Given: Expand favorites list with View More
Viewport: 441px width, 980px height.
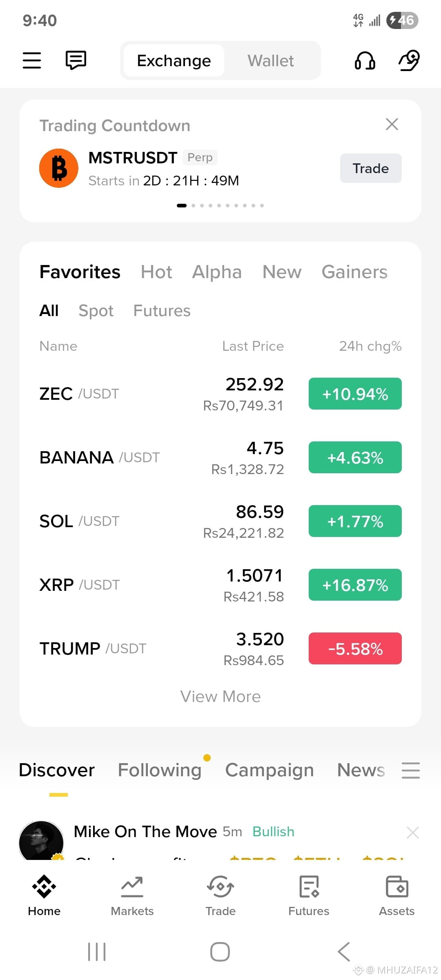Looking at the screenshot, I should (220, 697).
